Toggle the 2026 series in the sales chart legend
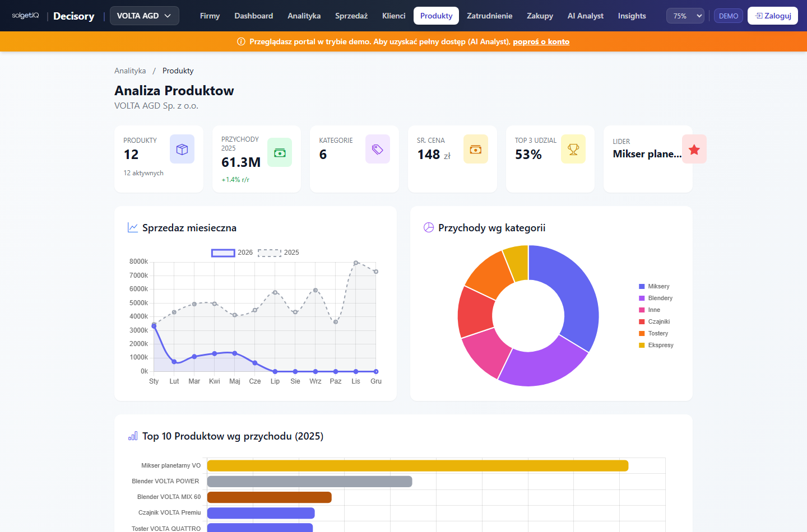This screenshot has height=532, width=807. 232,253
